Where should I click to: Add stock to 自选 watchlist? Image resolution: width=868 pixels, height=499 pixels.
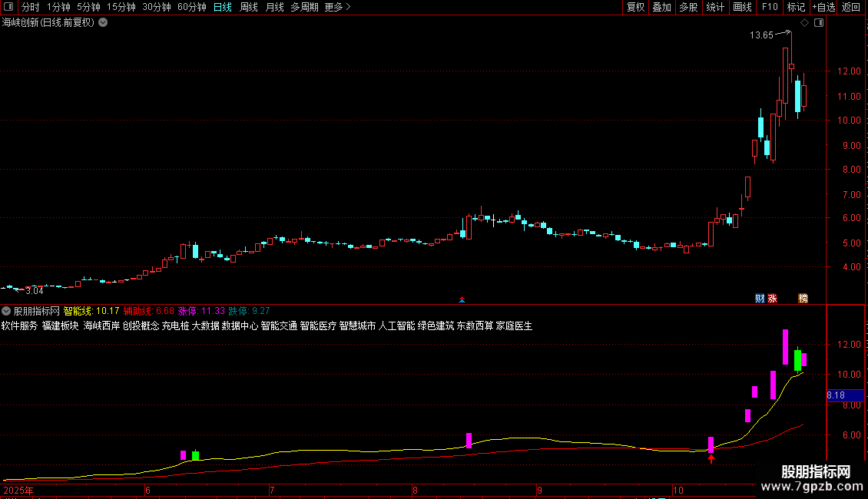pos(823,7)
